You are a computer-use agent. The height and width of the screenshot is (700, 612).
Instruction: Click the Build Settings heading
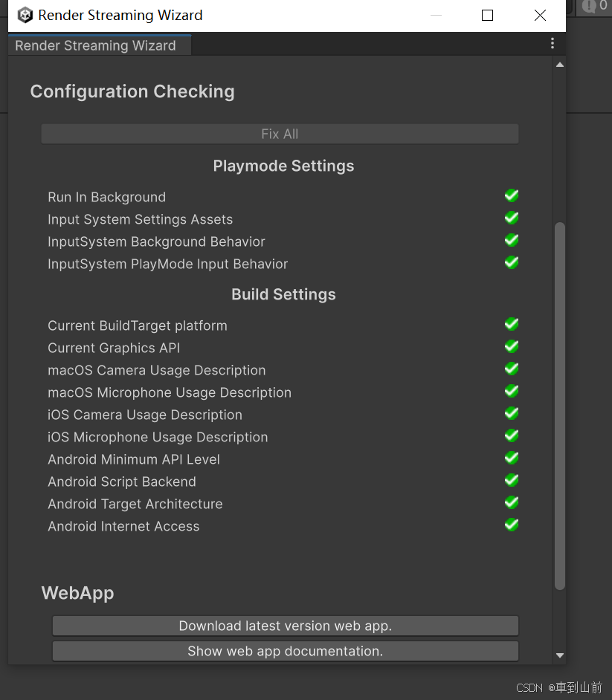283,295
